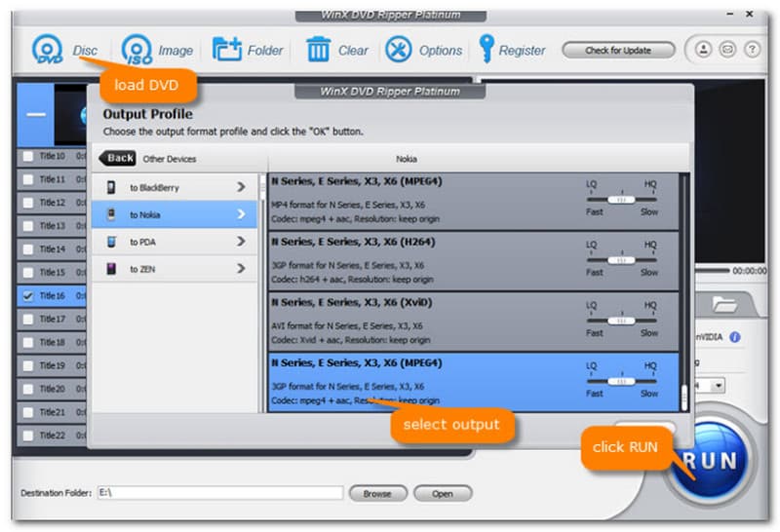Choose N Series H264 3GP profile

[x=473, y=261]
